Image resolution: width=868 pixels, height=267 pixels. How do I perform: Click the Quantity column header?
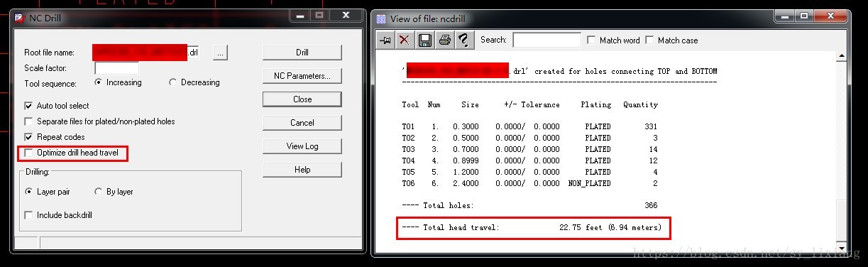[641, 104]
